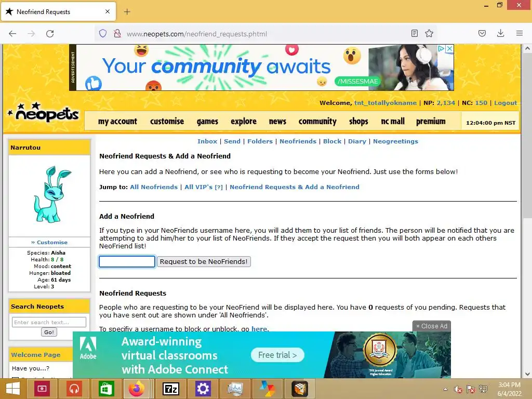
Task: Open the community menu
Action: 317,121
